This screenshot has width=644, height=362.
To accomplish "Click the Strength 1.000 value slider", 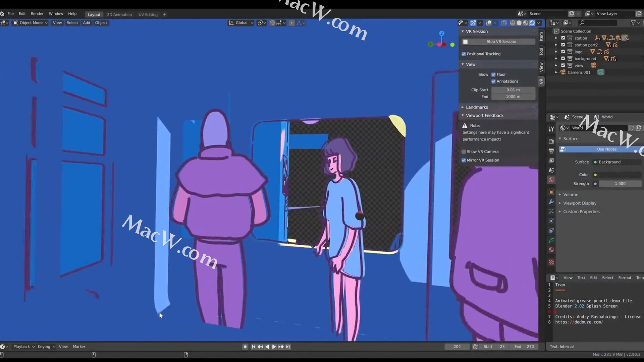I will click(620, 184).
